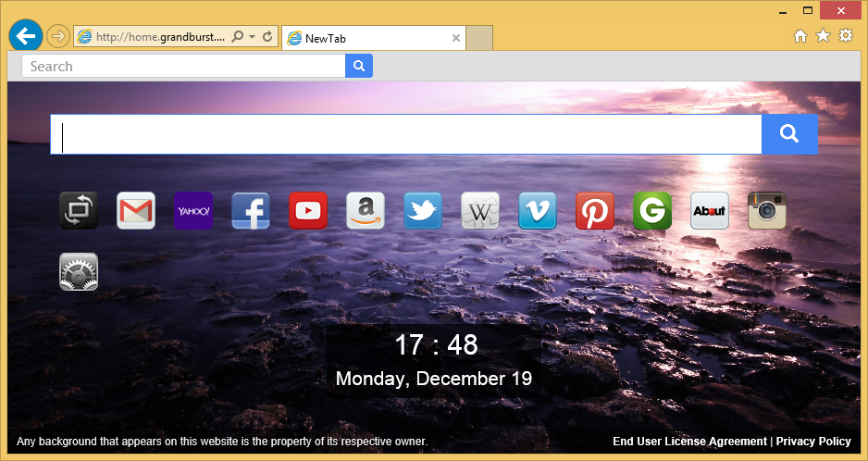868x461 pixels.
Task: Click the browser Forward arrow button
Action: pyautogui.click(x=57, y=37)
